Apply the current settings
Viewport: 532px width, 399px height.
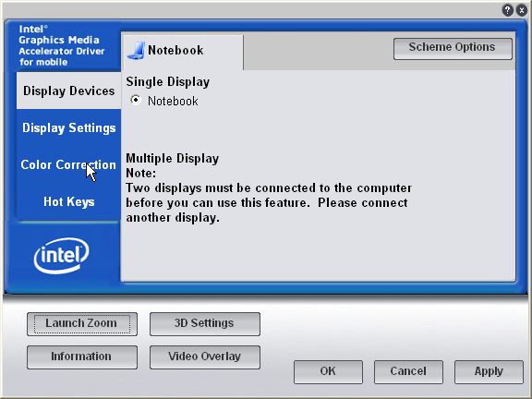coord(489,372)
